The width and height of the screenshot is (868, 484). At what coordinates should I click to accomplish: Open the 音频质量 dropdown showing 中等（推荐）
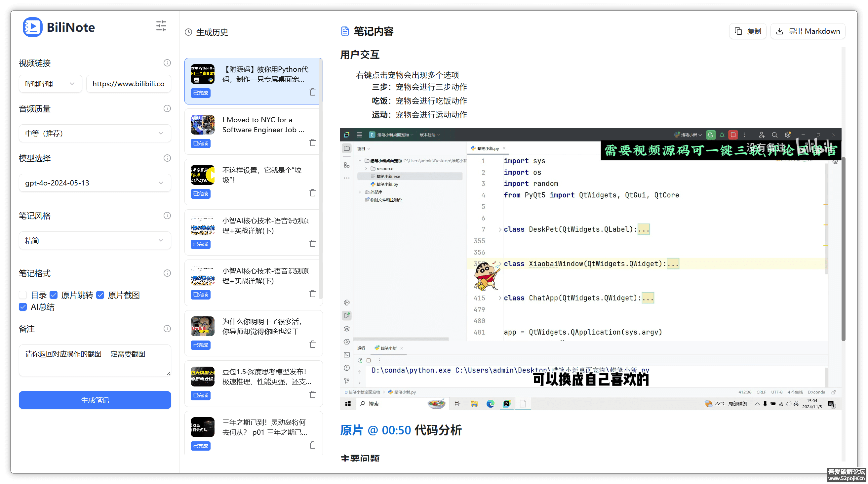[95, 133]
